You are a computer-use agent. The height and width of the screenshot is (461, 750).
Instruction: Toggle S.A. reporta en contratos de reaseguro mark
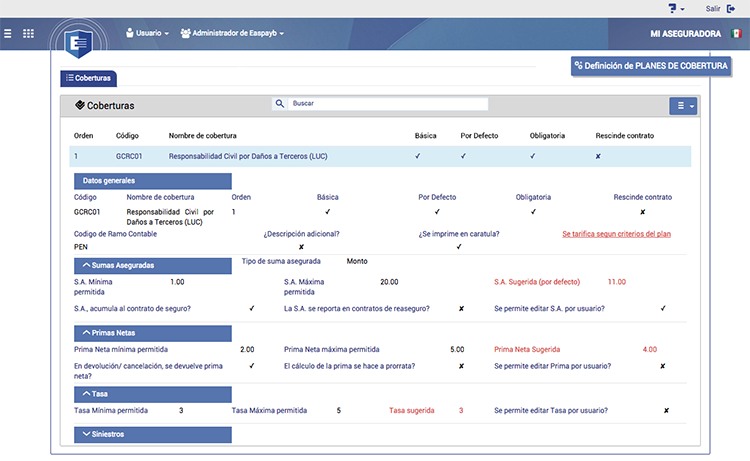pyautogui.click(x=461, y=309)
